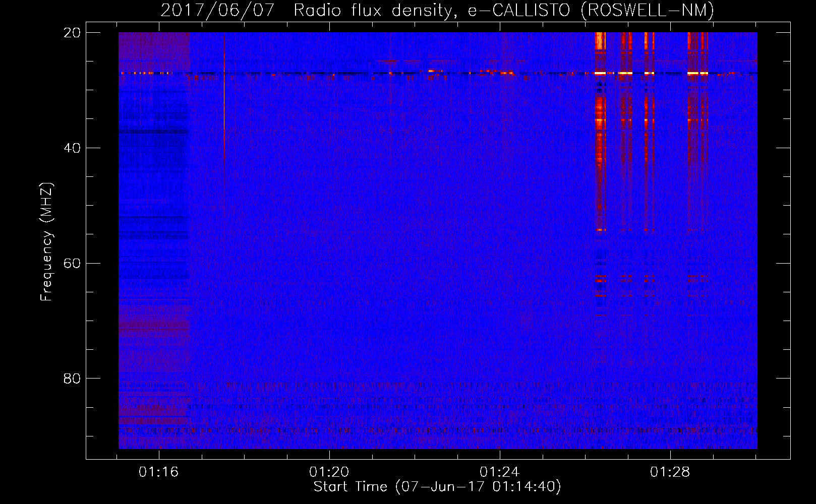Click the "Frequency (MHZ)" y-axis label
The height and width of the screenshot is (504, 816).
[46, 242]
